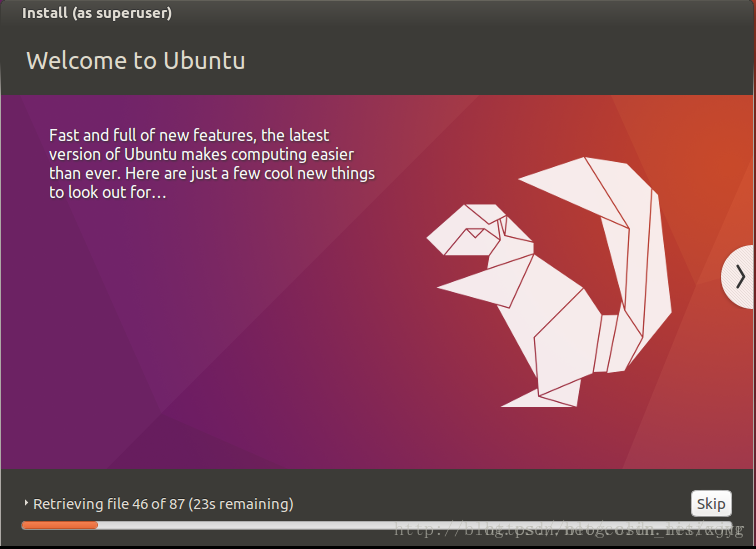756x549 pixels.
Task: Click the 'Welcome to Ubuntu' heading
Action: click(135, 61)
